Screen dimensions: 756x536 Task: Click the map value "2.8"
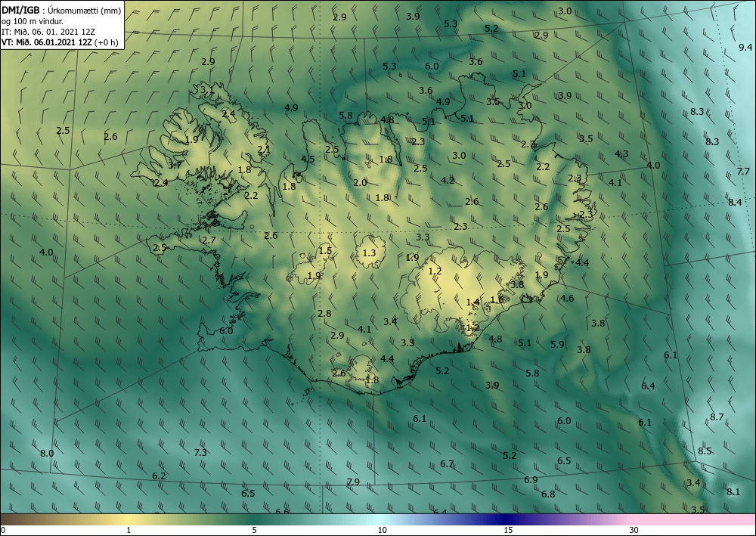324,313
